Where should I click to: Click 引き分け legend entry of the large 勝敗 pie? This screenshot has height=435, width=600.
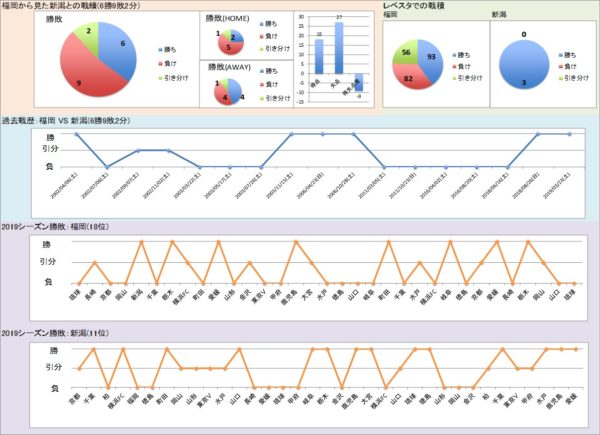173,78
